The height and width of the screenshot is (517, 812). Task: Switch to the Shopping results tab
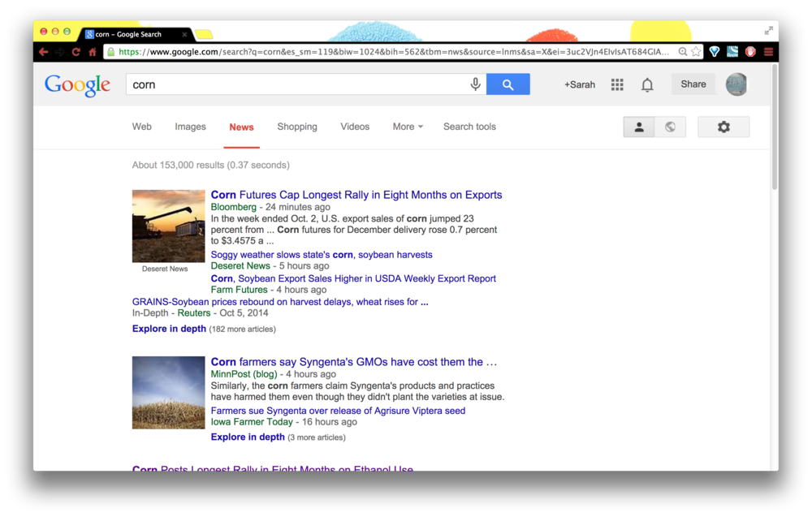[x=297, y=127]
